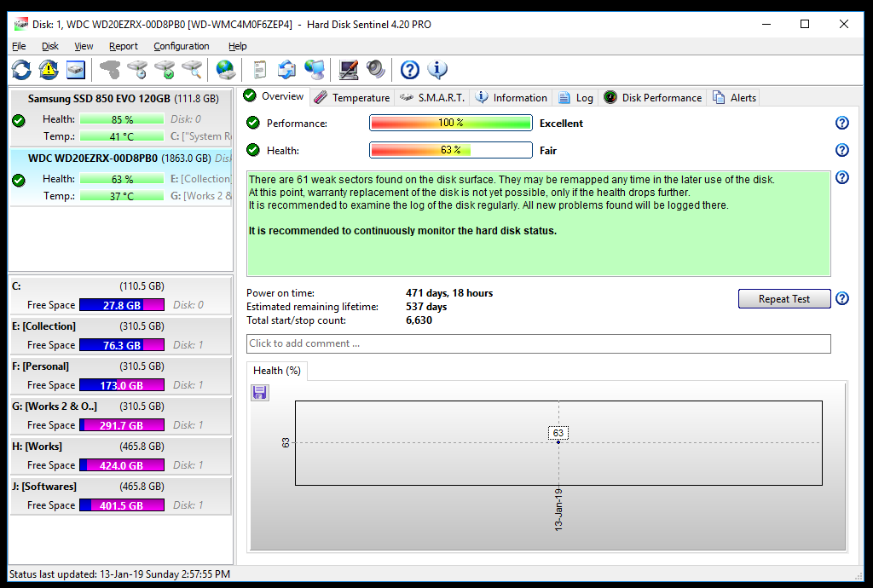
Task: Switch to the Log tab
Action: [x=575, y=98]
